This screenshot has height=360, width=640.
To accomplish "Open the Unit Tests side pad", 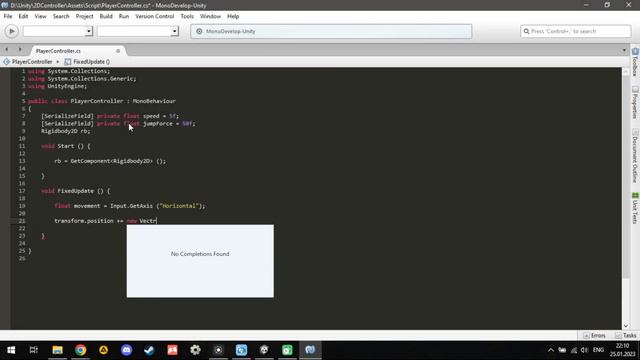I will coord(635,208).
